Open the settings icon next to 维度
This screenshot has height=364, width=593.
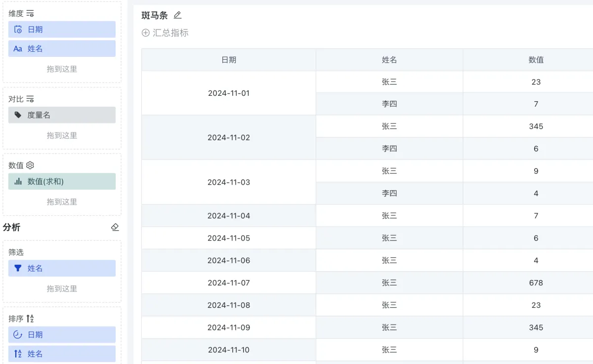point(30,14)
